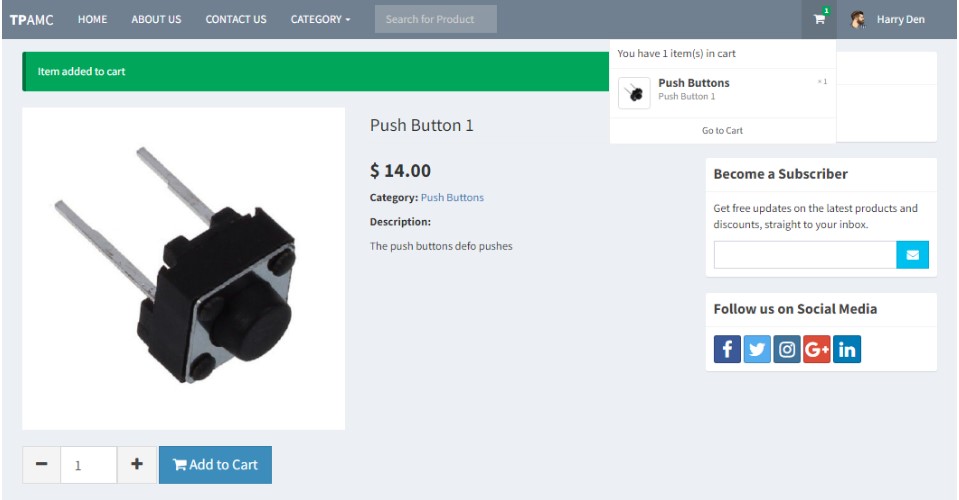
Task: Open the Twitter social icon
Action: pyautogui.click(x=757, y=349)
